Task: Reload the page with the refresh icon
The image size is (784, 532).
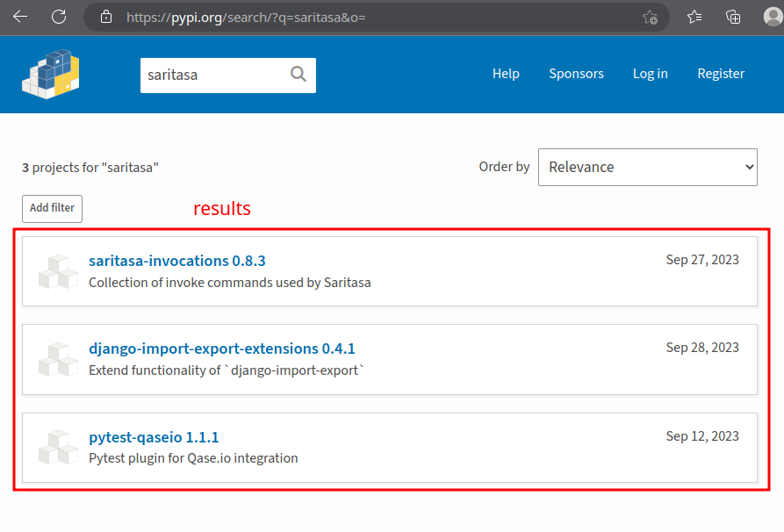Action: click(59, 17)
